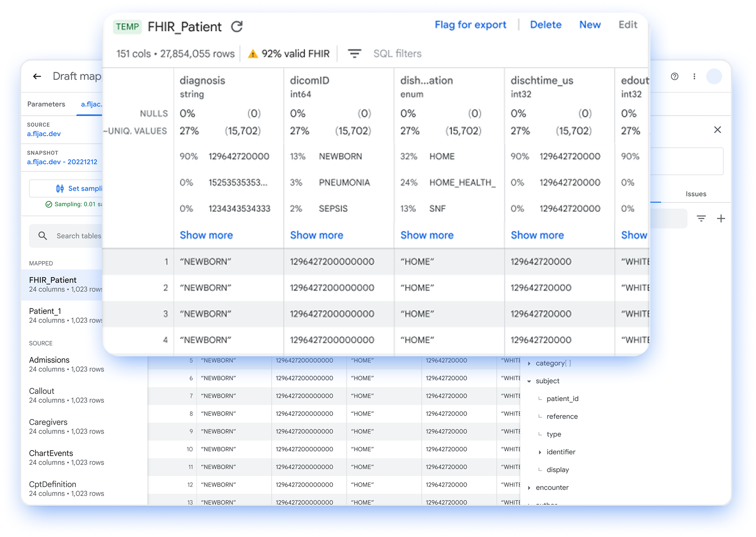
Task: Click the dicomID column header
Action: 309,80
